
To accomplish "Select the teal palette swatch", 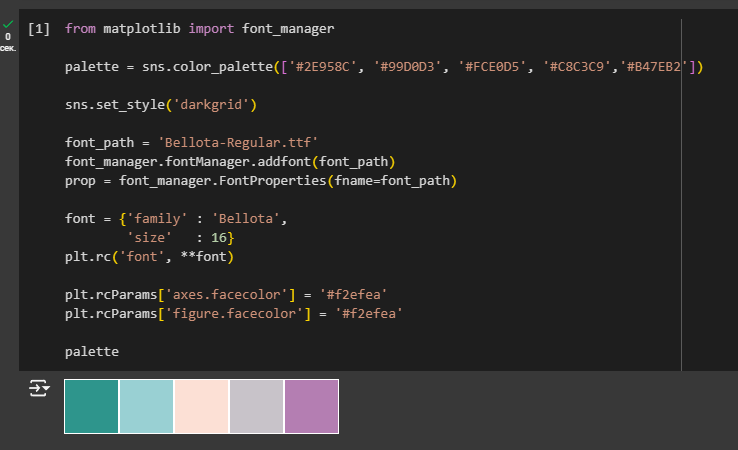I will [x=92, y=406].
